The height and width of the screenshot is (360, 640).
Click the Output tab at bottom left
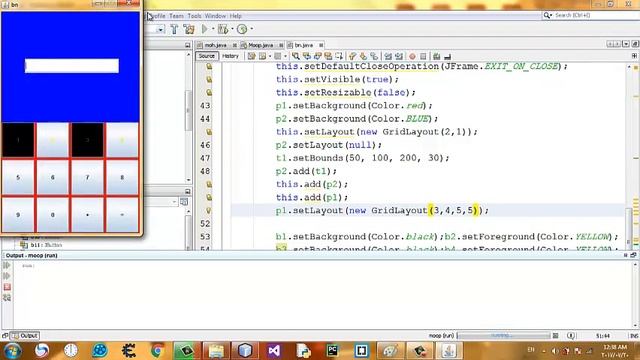[x=25, y=336]
